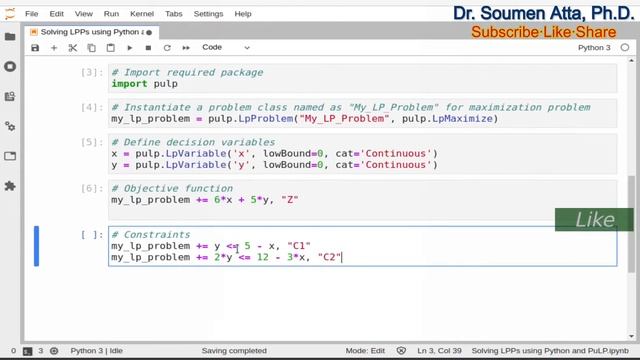Click the [3]: cell prompt
Screen dimensions: 640x360
tap(92, 72)
